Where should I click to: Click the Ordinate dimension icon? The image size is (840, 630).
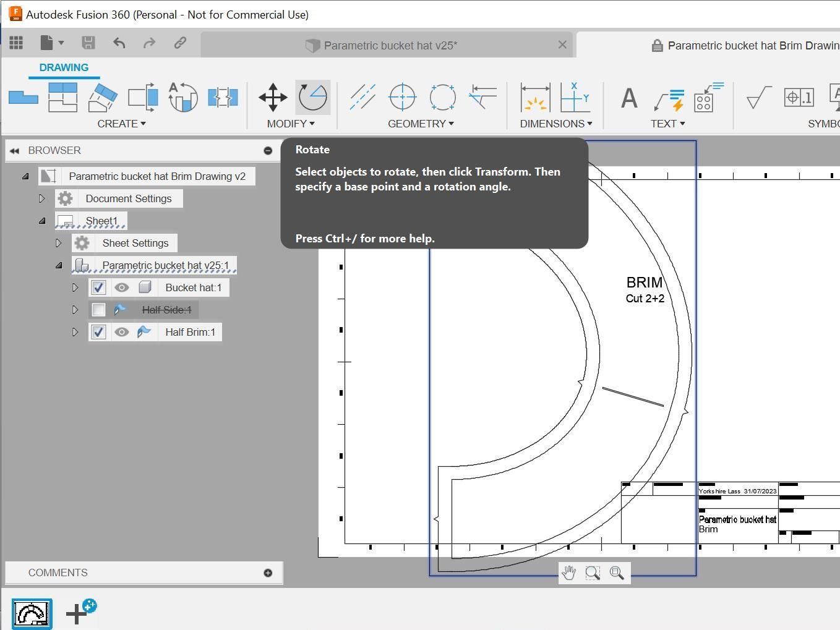coord(575,97)
